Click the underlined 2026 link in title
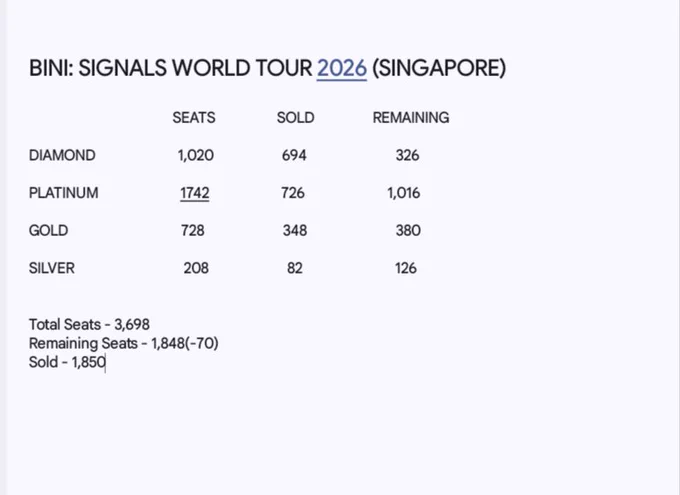The height and width of the screenshot is (495, 680). pyautogui.click(x=342, y=69)
